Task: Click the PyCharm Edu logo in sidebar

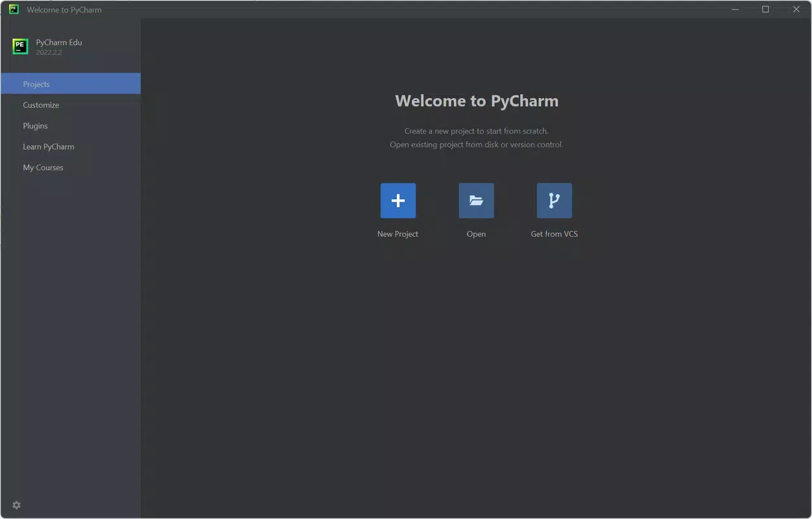Action: (x=20, y=47)
